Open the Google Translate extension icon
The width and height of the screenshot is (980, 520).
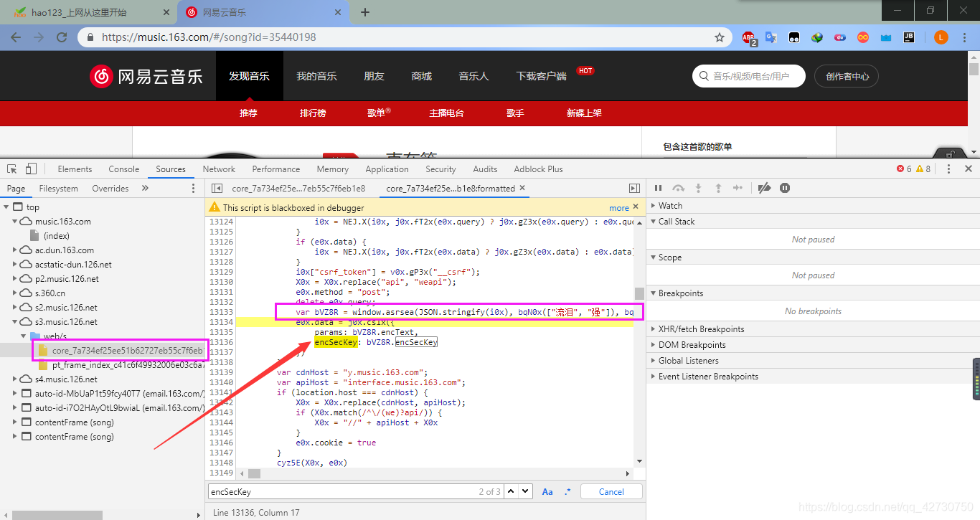point(771,37)
